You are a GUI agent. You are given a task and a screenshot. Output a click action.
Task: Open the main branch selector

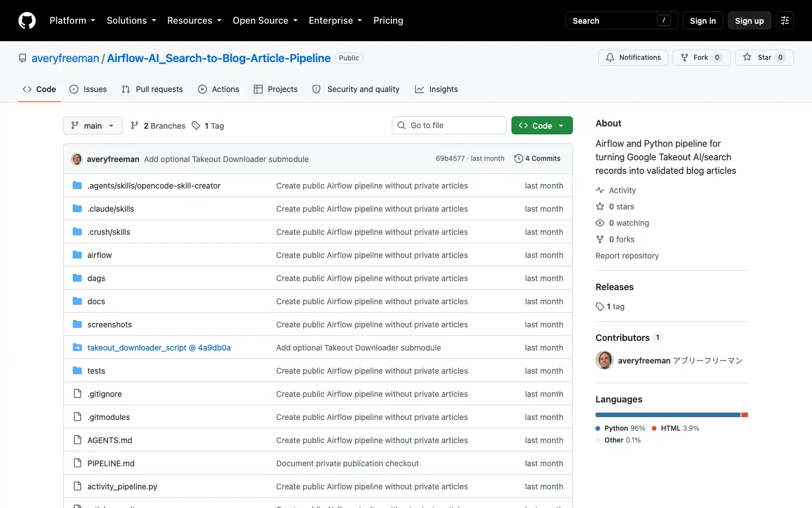point(93,125)
